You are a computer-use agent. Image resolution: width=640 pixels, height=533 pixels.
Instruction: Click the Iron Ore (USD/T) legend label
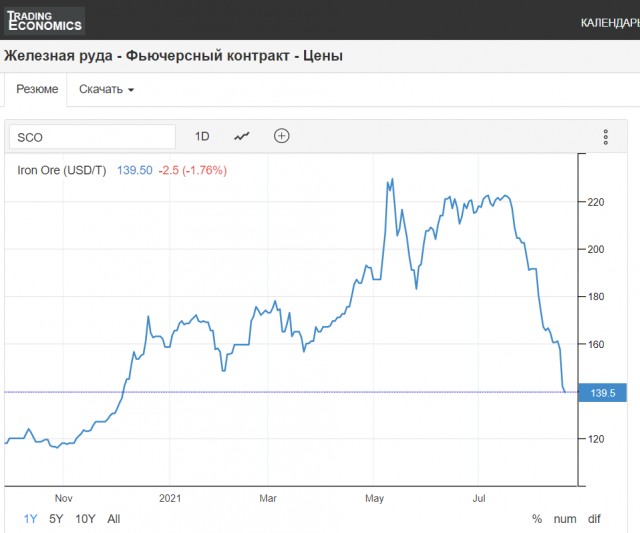(62, 170)
